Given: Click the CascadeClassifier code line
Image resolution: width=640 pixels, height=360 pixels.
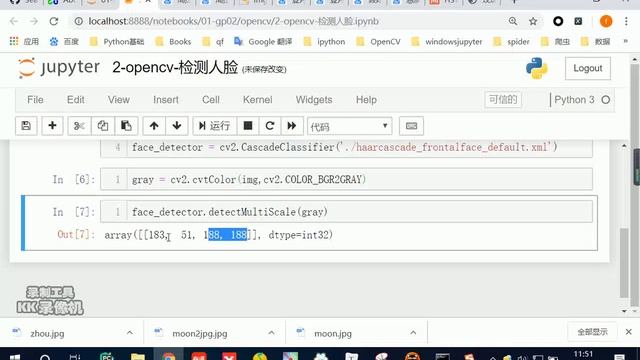Looking at the screenshot, I should (344, 147).
